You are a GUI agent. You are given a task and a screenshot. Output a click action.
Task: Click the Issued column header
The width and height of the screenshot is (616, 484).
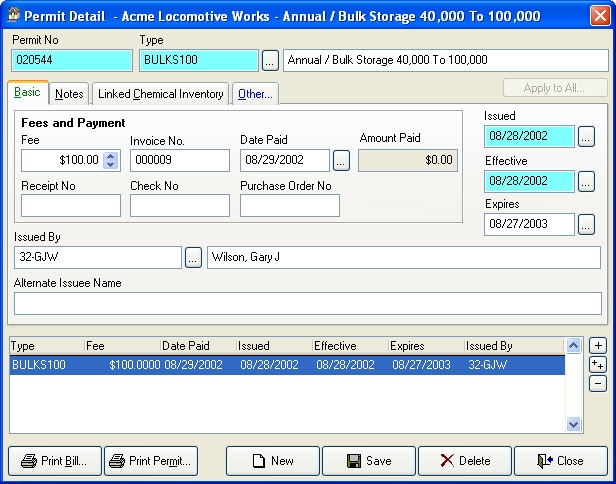[275, 346]
